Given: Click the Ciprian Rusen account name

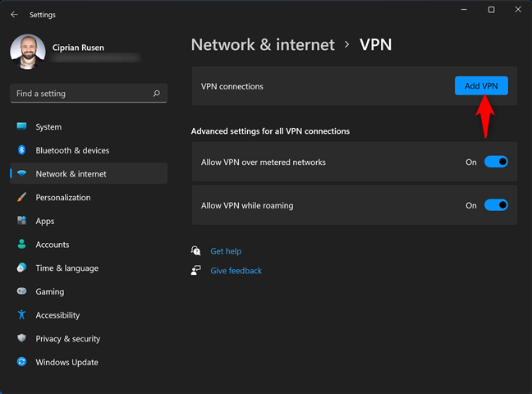Looking at the screenshot, I should click(x=78, y=48).
